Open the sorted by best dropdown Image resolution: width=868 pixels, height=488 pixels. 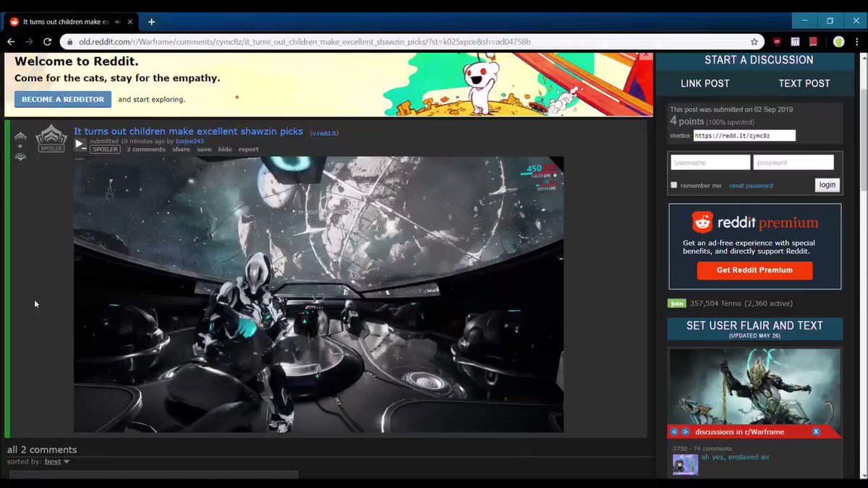coord(57,461)
